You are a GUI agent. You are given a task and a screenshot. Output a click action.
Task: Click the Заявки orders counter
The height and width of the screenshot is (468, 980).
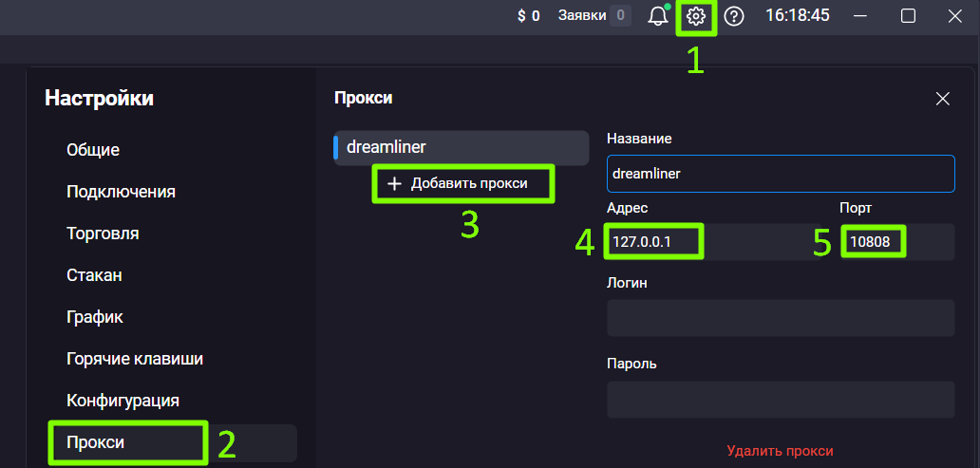(594, 15)
